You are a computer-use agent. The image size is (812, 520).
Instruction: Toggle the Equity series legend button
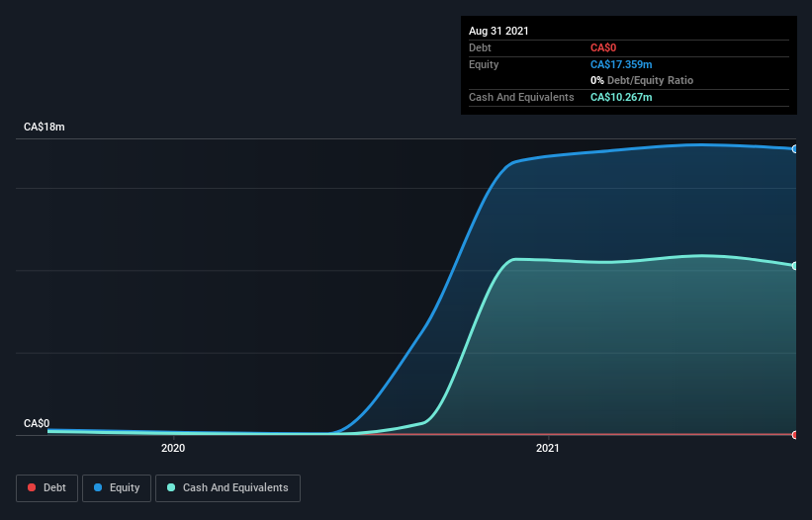tap(117, 488)
